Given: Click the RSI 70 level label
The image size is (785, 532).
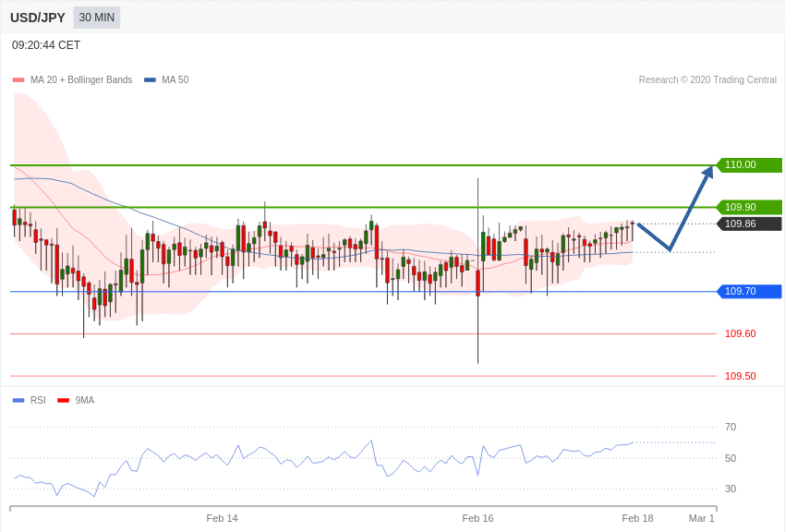Looking at the screenshot, I should tap(731, 427).
